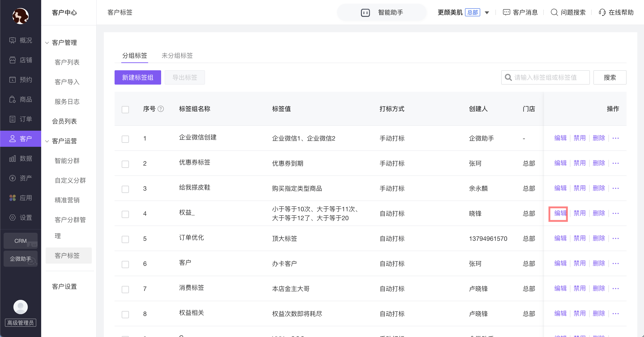Check the select-all checkbox in table header
Screen dimensions: 644x337
point(125,109)
